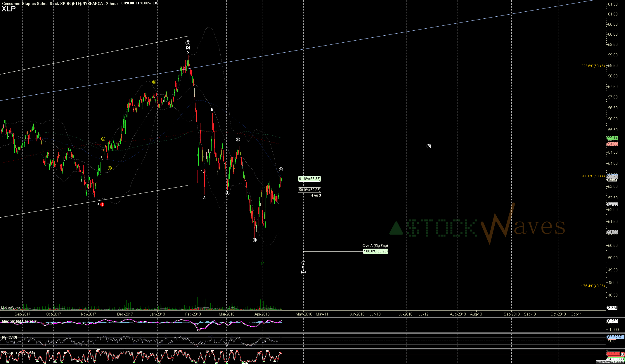This screenshot has height=364, width=625.
Task: Select the circled i wave label
Action: tap(228, 193)
